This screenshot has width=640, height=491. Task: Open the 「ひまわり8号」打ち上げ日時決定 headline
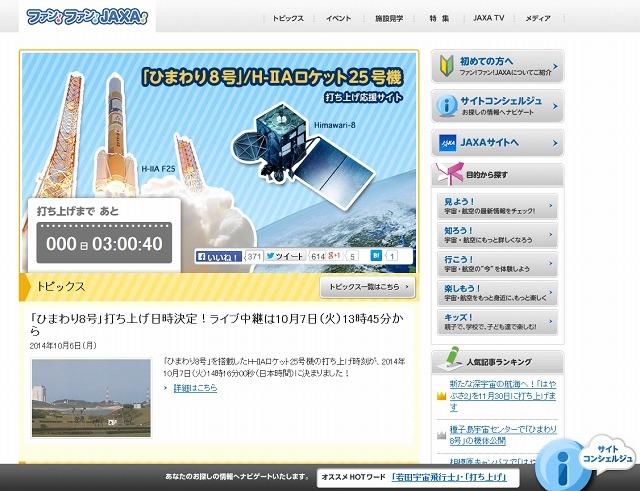pyautogui.click(x=217, y=324)
